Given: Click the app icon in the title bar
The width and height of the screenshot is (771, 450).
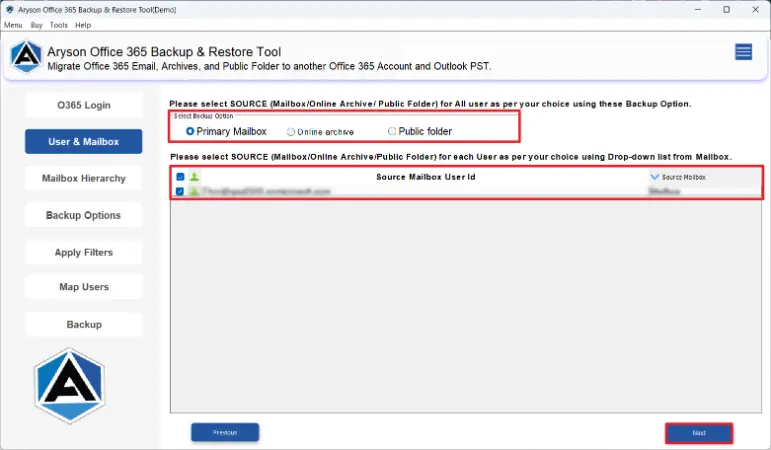Looking at the screenshot, I should point(8,9).
